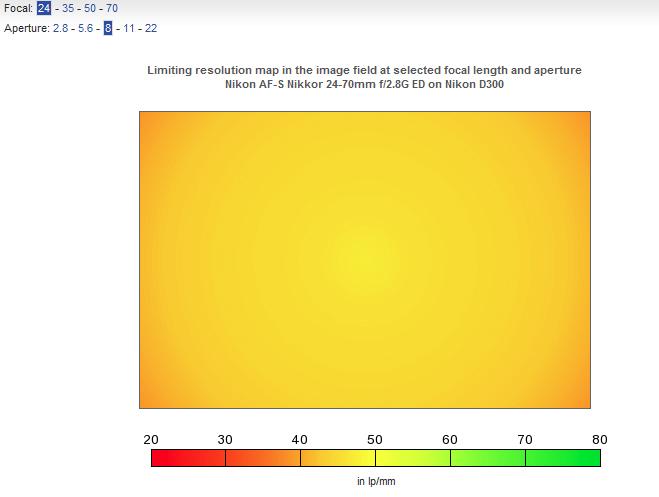Screen dimensions: 659x497
Task: Select the 70 focal length
Action: [x=112, y=8]
